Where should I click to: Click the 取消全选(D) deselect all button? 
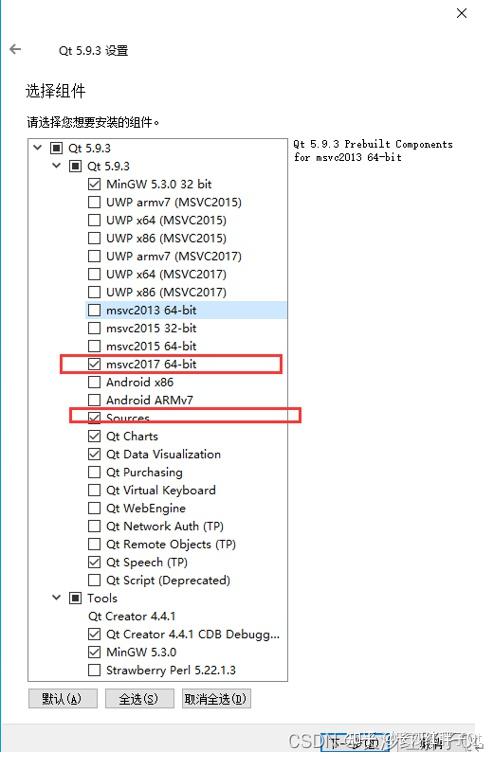tap(216, 699)
